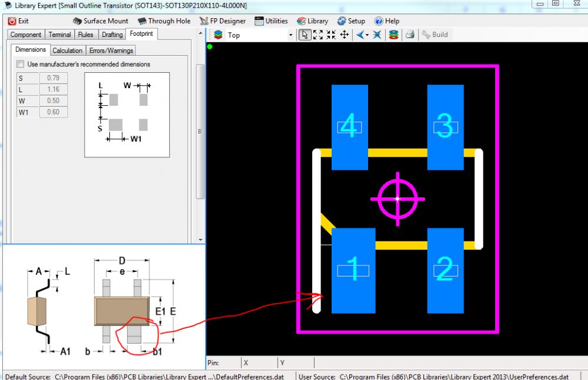Click the Build button

click(x=435, y=35)
